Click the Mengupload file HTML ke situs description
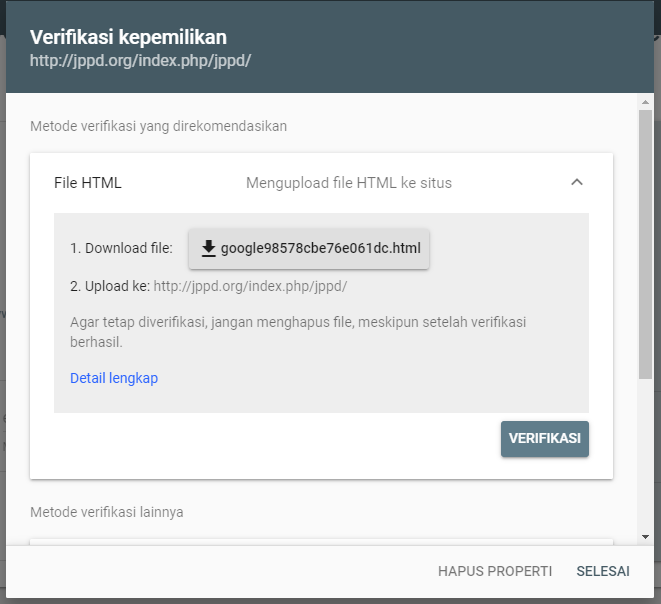 point(349,183)
